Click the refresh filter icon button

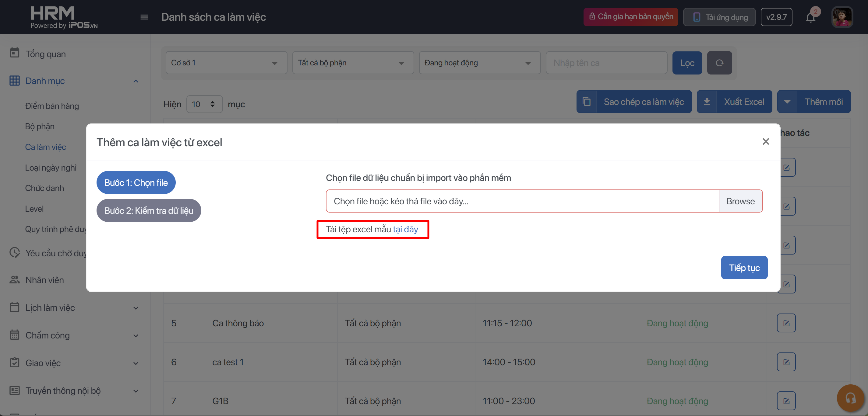coord(719,63)
